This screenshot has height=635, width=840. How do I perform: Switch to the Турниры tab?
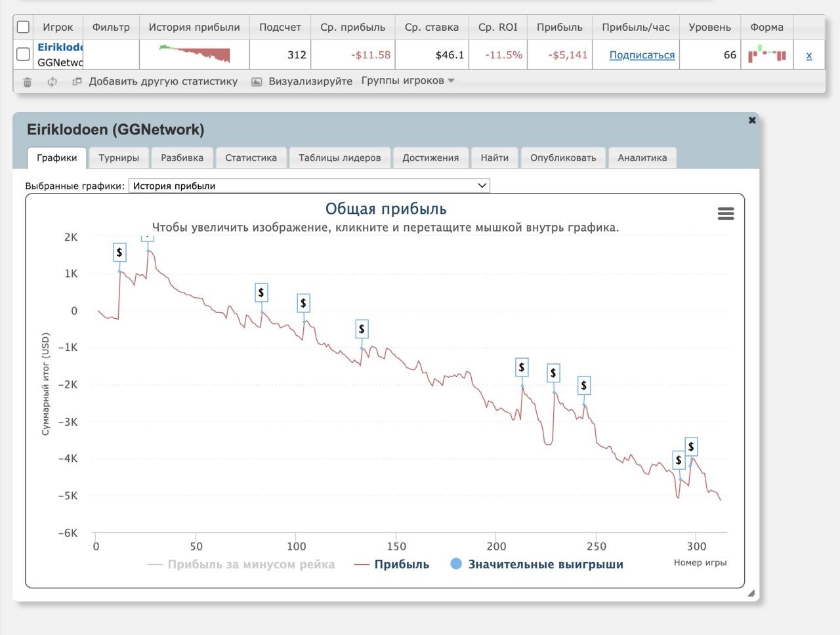point(119,157)
